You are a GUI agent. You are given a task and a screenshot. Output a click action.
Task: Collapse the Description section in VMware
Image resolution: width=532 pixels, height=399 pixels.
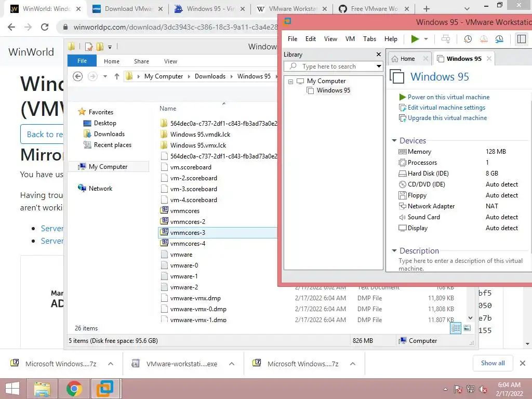[x=394, y=251]
